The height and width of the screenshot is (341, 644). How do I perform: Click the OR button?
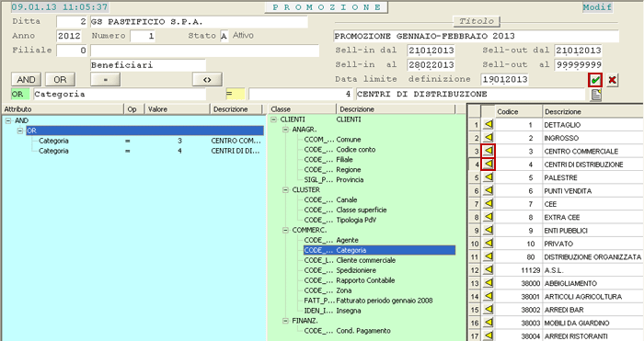pos(60,80)
